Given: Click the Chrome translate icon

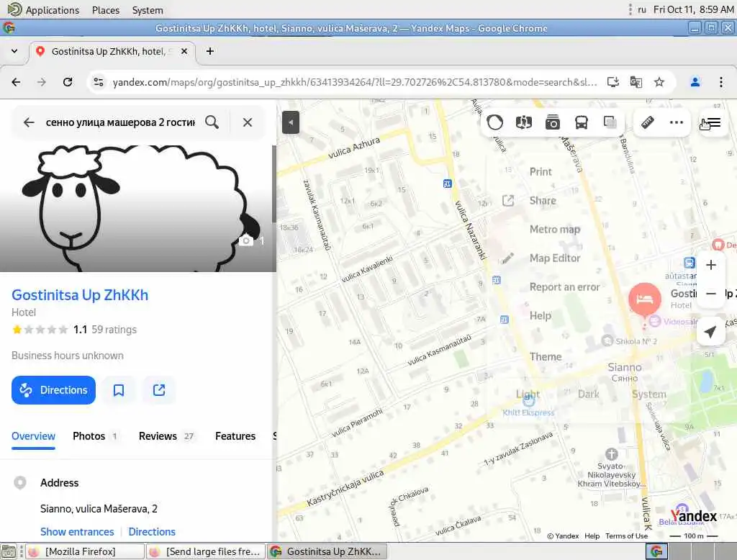Looking at the screenshot, I should (636, 82).
